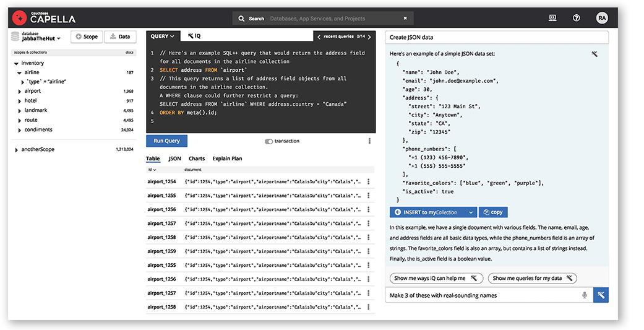Expand the type = airline index

pos(23,82)
